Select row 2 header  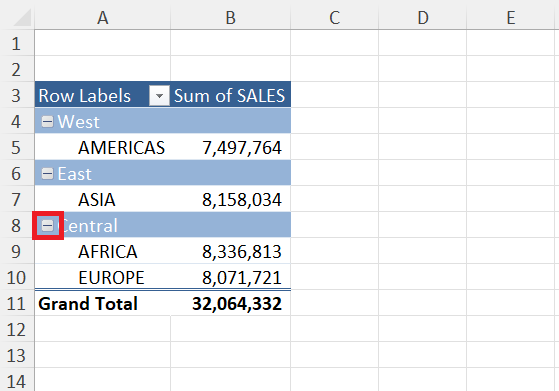pos(16,70)
